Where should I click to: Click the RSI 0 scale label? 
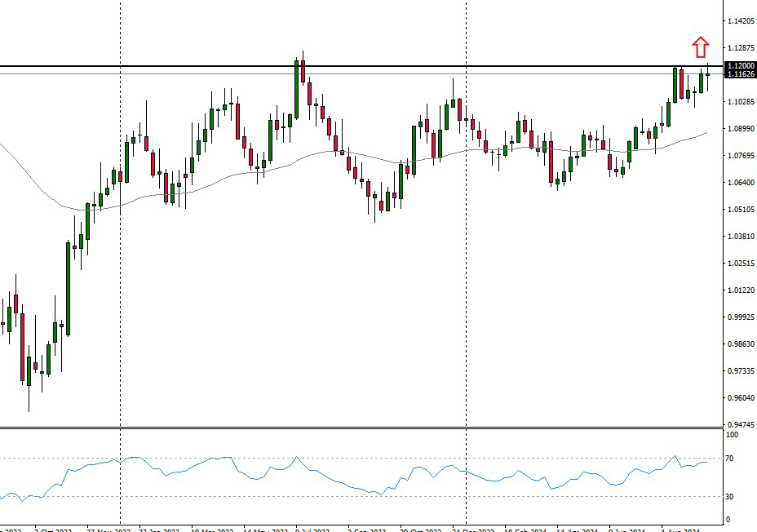tap(730, 520)
